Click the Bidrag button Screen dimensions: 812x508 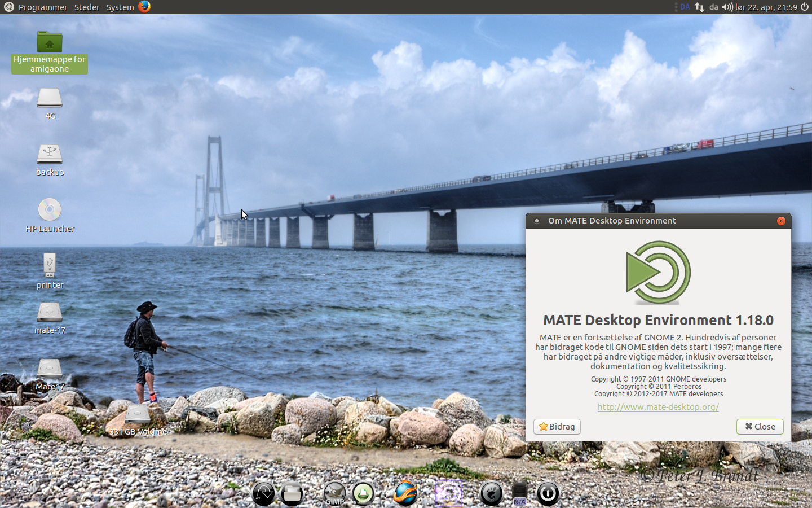[x=557, y=427]
